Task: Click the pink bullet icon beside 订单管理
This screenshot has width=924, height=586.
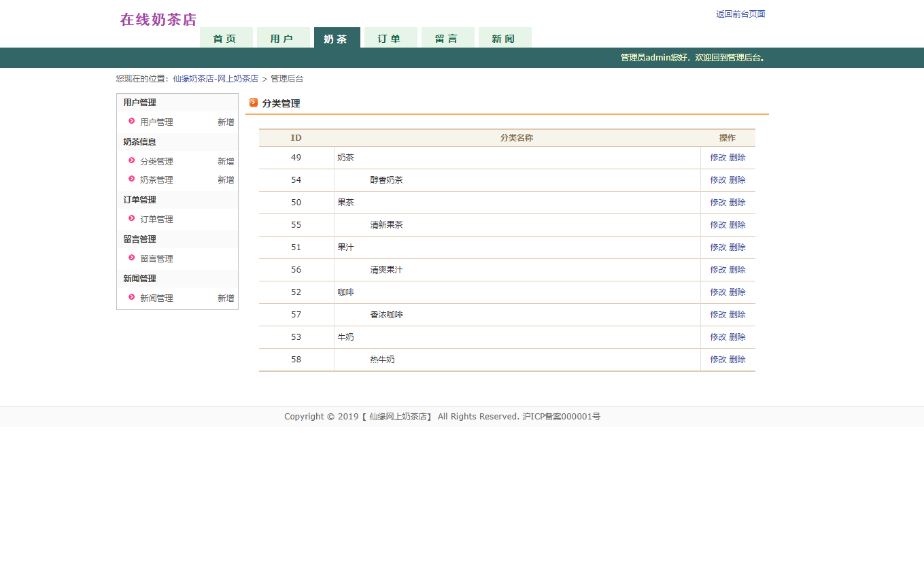Action: [x=132, y=218]
